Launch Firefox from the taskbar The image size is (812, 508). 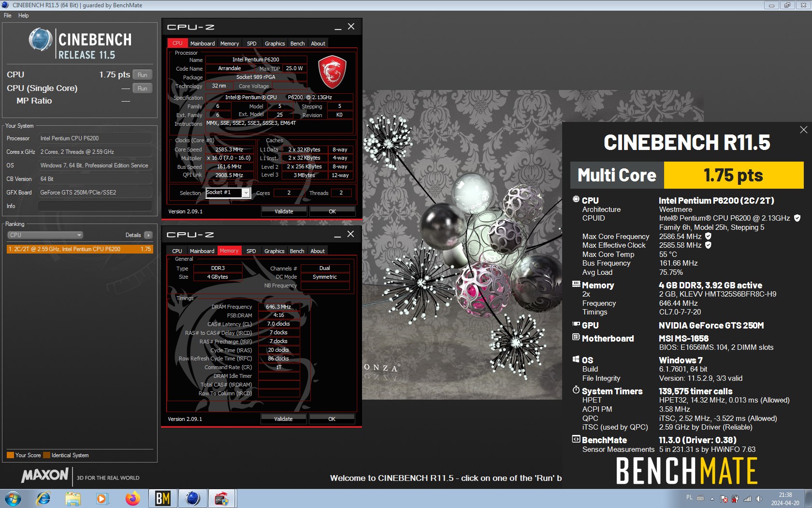(132, 498)
